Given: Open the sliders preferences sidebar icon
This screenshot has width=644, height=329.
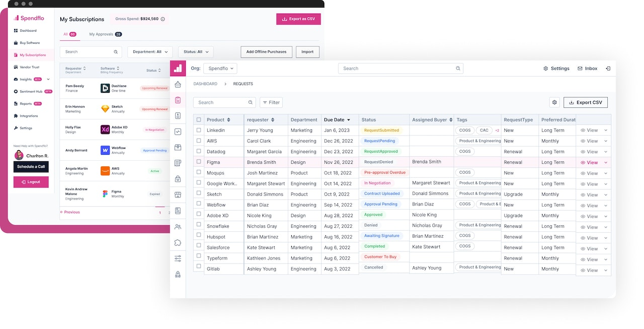Looking at the screenshot, I should [x=178, y=258].
